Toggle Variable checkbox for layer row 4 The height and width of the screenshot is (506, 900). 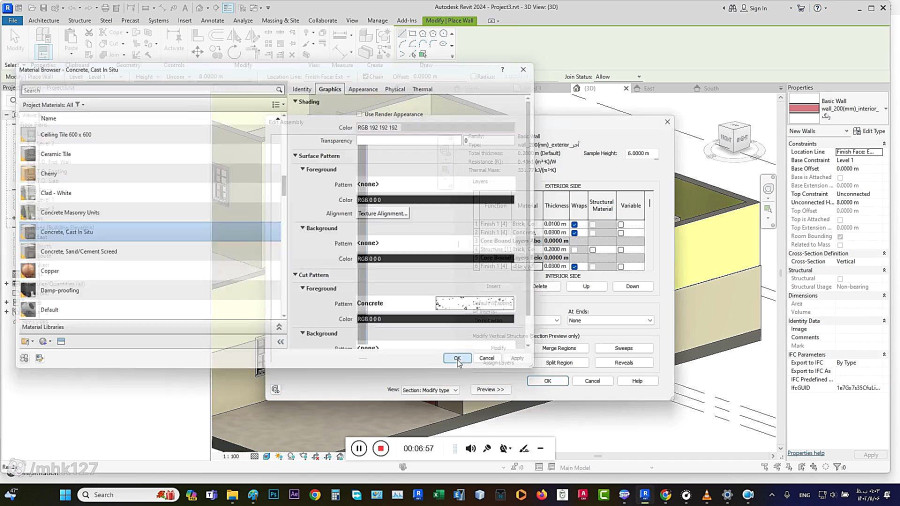pyautogui.click(x=620, y=250)
